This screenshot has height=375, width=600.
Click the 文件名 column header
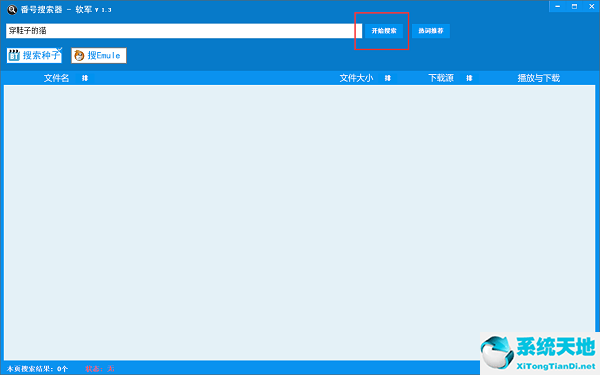coord(56,78)
